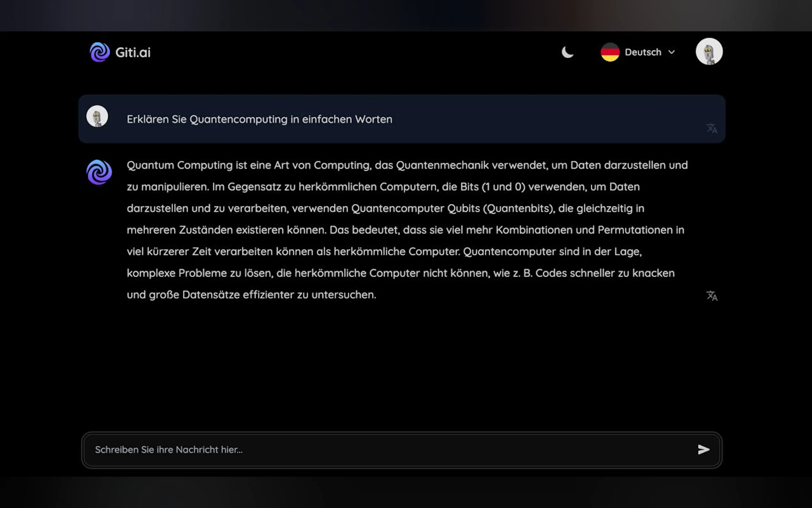Click the German flag icon
812x508 pixels.
click(610, 52)
